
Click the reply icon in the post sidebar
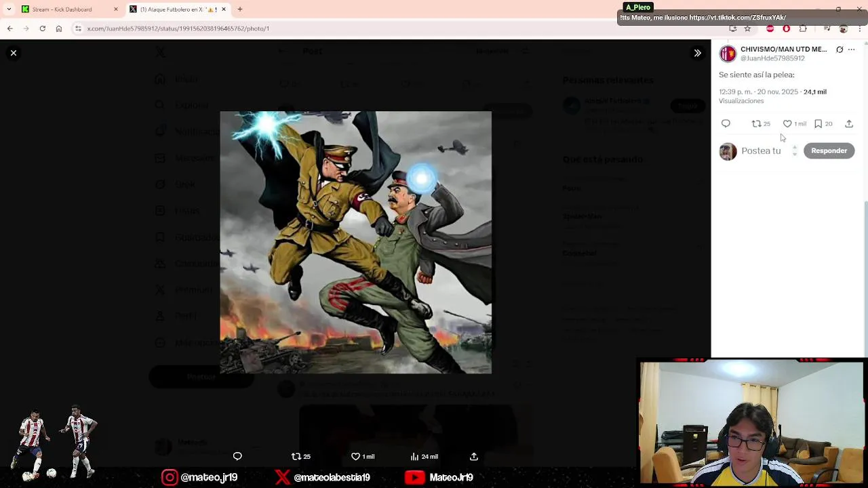(726, 123)
